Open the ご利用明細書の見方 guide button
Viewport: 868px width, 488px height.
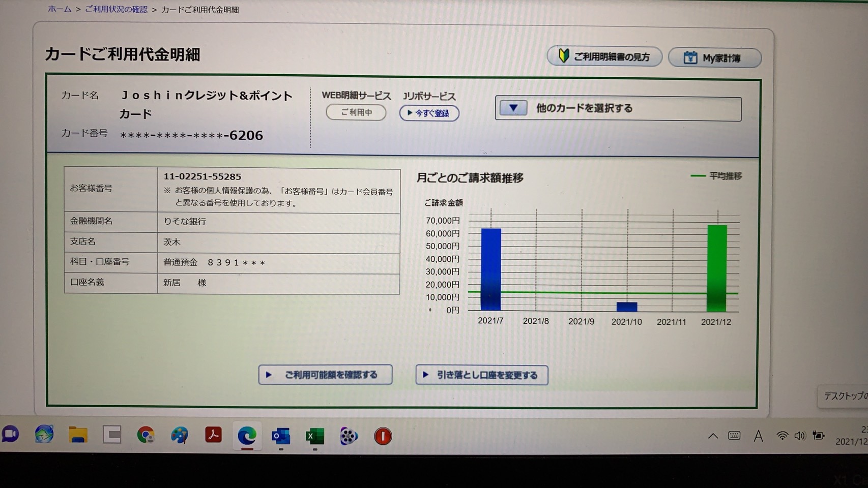(604, 56)
